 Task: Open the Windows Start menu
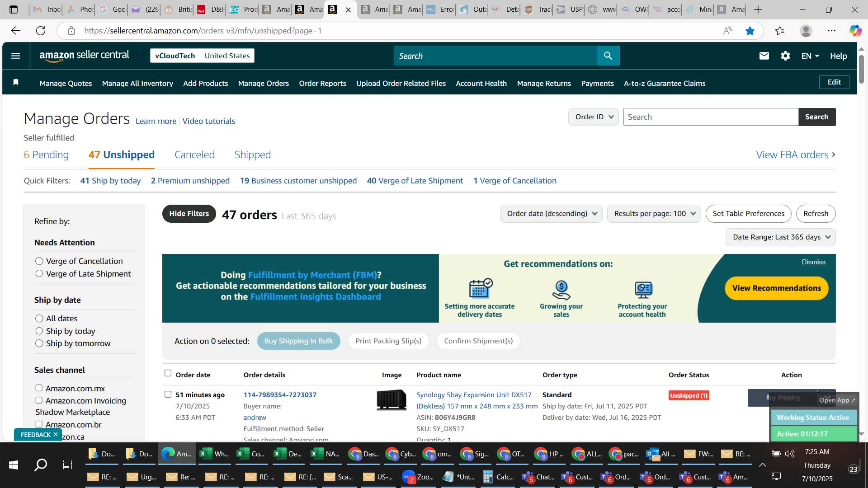click(14, 465)
